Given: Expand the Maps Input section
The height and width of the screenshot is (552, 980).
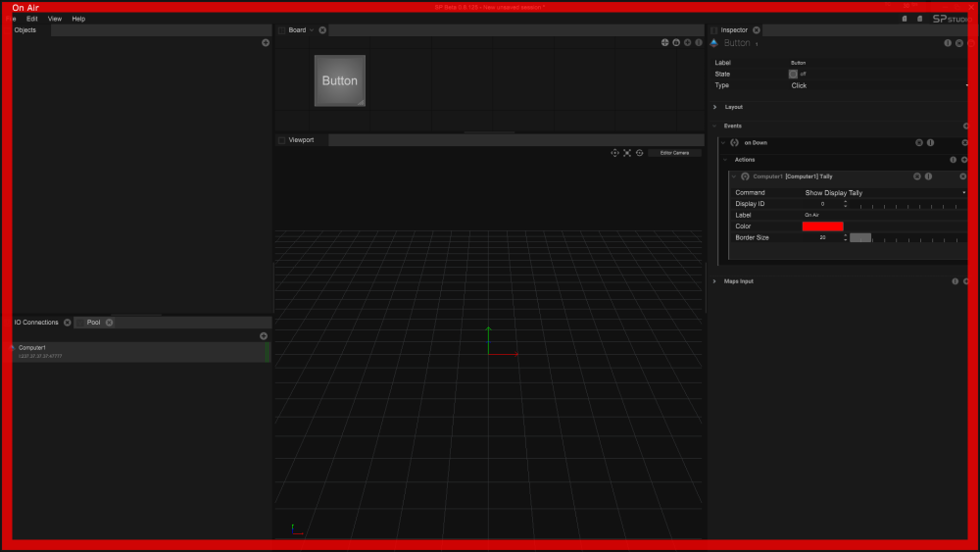Looking at the screenshot, I should [715, 281].
